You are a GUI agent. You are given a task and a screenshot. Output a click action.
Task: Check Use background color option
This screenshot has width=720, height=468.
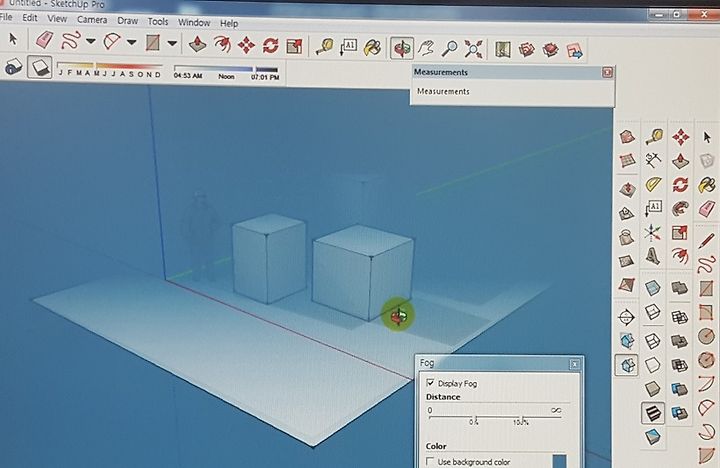(430, 461)
